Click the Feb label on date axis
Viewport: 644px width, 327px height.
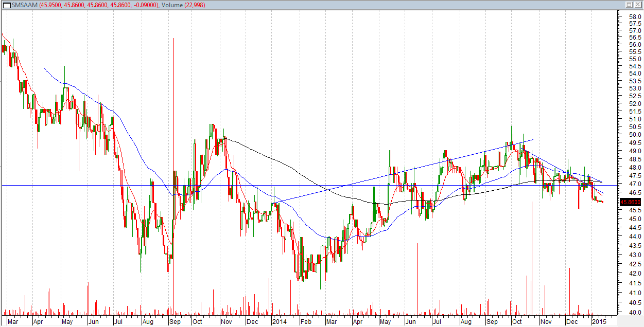[305, 322]
